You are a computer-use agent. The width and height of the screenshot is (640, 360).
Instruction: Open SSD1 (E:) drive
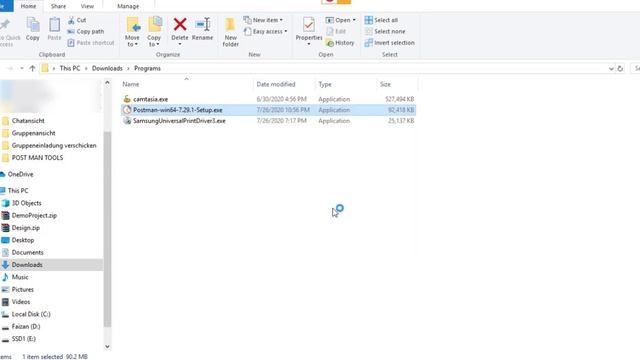tap(24, 339)
